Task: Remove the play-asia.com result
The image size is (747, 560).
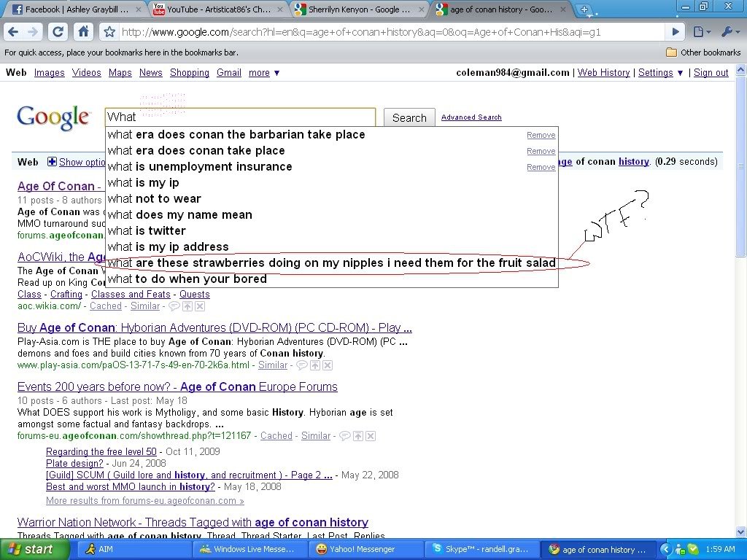Action: tap(328, 365)
